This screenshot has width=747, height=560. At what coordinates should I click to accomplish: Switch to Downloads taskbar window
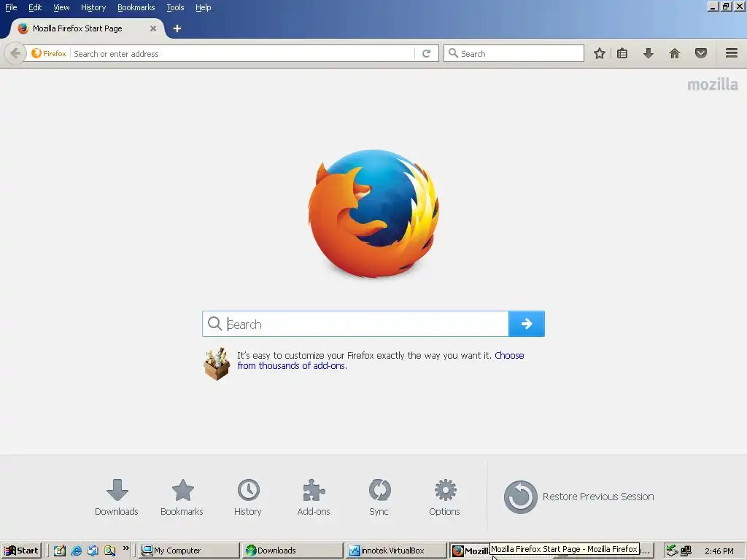[x=293, y=551]
